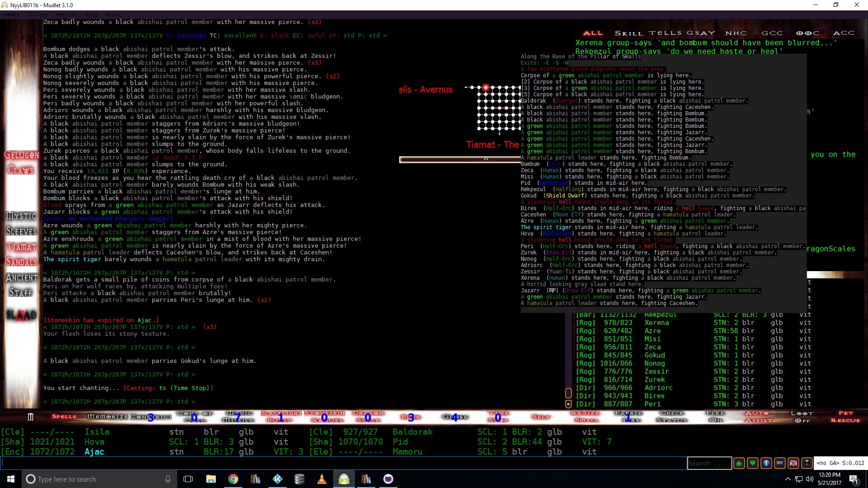868x488 pixels.
Task: Toggle Auto Assist button
Action: [x=759, y=417]
